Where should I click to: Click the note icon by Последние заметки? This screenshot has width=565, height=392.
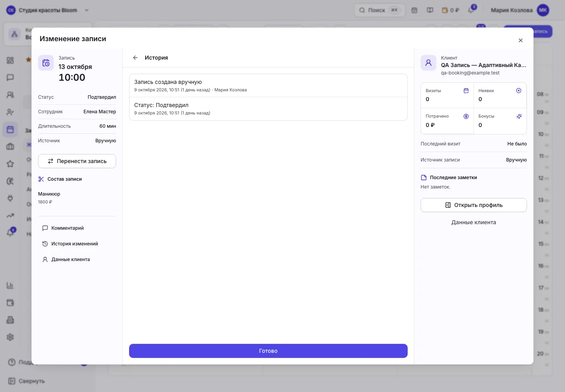coord(424,178)
